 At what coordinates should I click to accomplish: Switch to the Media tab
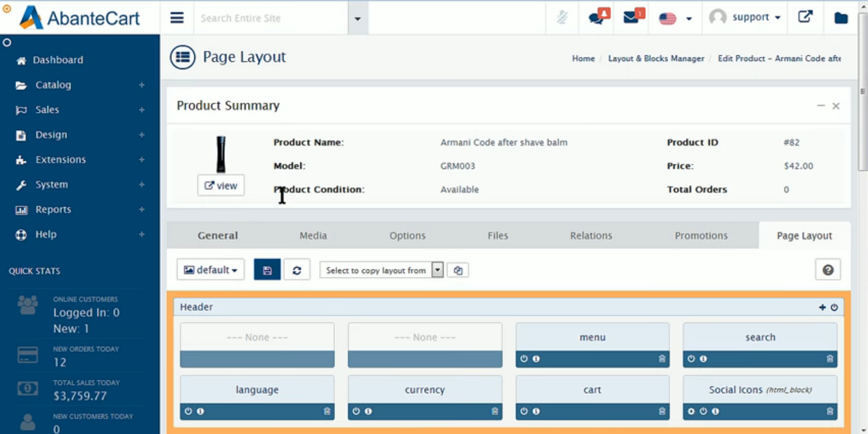point(313,236)
